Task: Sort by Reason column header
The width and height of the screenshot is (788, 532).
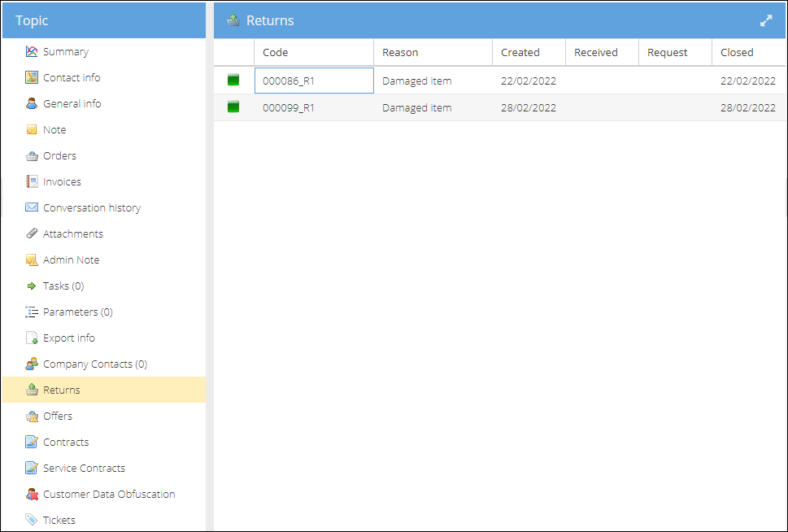Action: coord(400,52)
